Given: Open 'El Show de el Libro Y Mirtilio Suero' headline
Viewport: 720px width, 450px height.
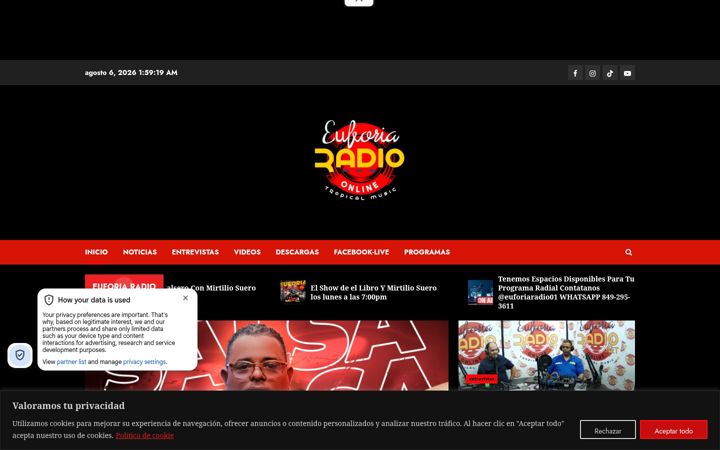Looking at the screenshot, I should (x=373, y=292).
